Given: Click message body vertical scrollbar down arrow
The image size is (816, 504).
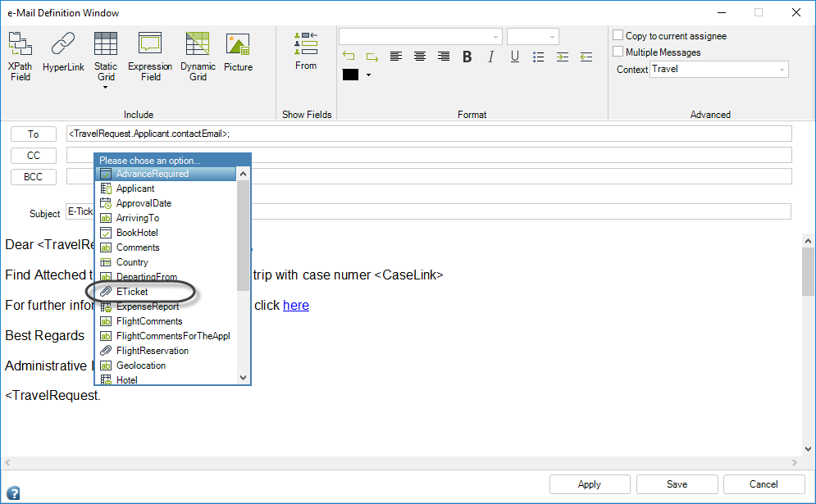Looking at the screenshot, I should [x=808, y=449].
